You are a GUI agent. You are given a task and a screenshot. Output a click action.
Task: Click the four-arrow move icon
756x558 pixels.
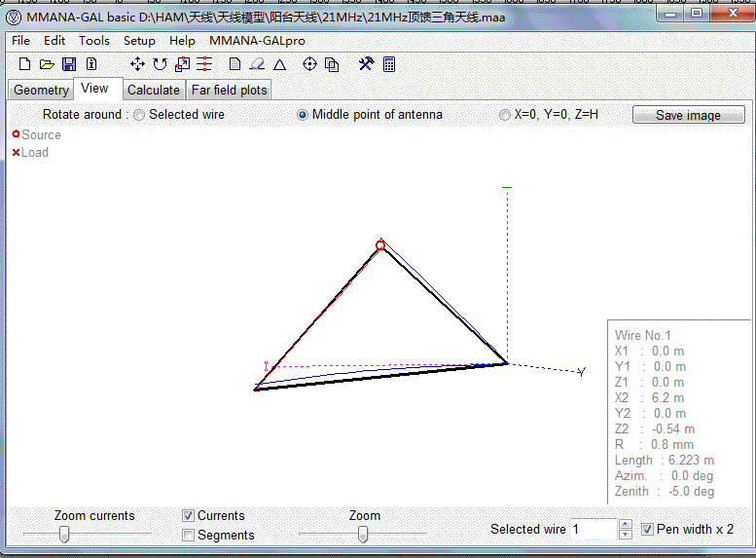click(137, 64)
